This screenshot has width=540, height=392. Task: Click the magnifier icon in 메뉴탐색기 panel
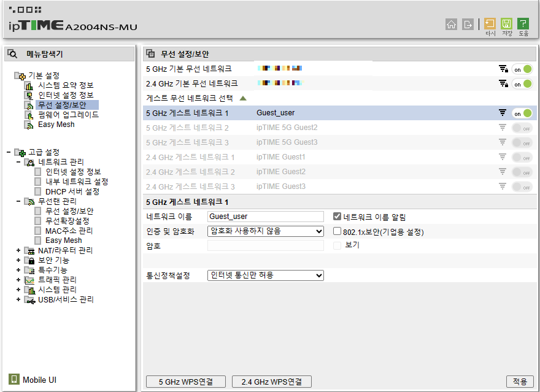coord(12,54)
